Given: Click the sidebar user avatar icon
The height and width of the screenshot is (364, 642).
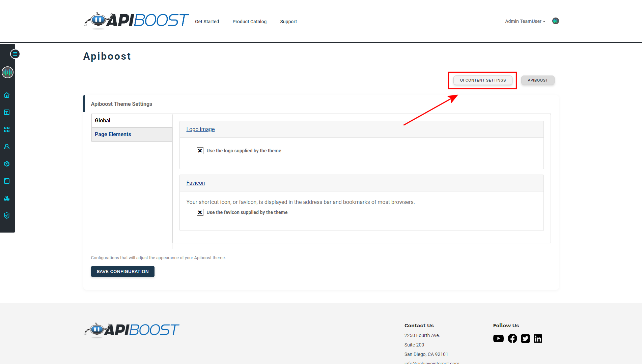Looking at the screenshot, I should click(x=7, y=72).
